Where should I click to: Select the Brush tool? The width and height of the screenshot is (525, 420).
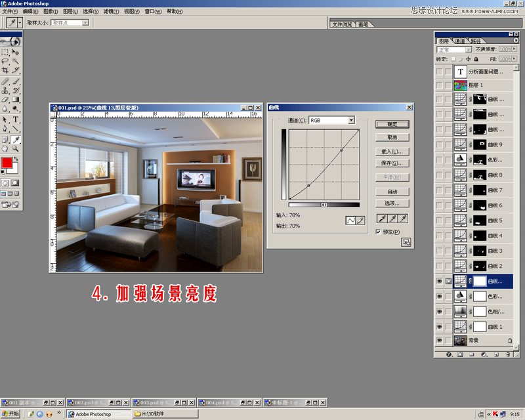(x=15, y=81)
